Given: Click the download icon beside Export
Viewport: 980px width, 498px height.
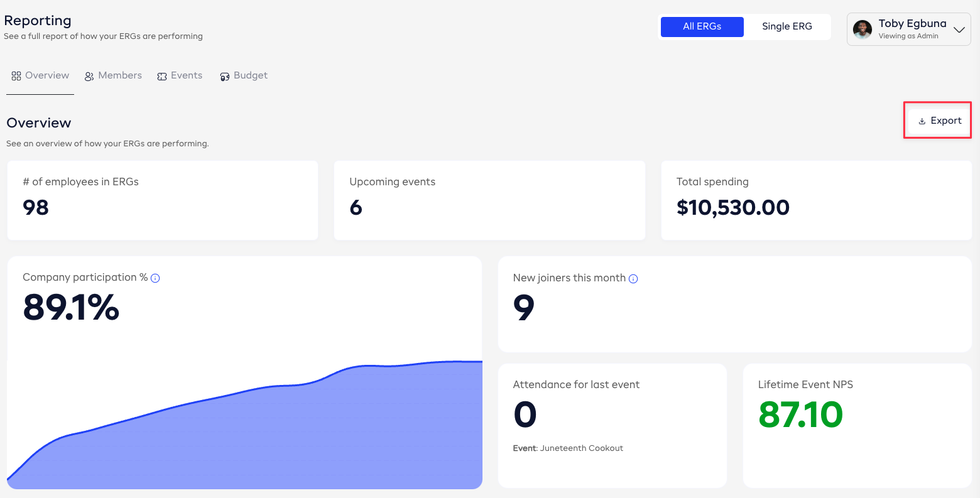Looking at the screenshot, I should coord(922,121).
